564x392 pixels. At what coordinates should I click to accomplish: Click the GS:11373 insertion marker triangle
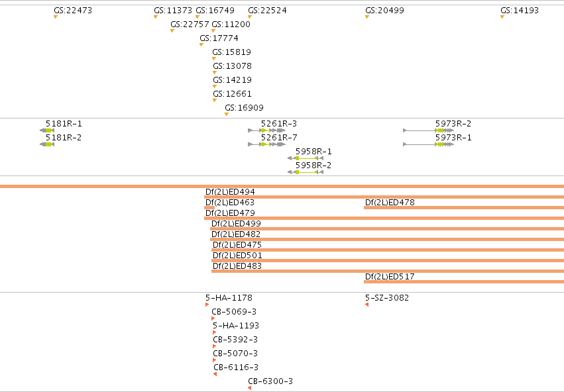pyautogui.click(x=155, y=17)
